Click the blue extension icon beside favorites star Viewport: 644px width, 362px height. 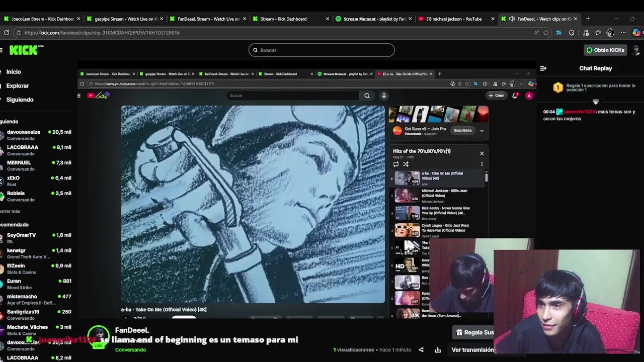(x=558, y=33)
